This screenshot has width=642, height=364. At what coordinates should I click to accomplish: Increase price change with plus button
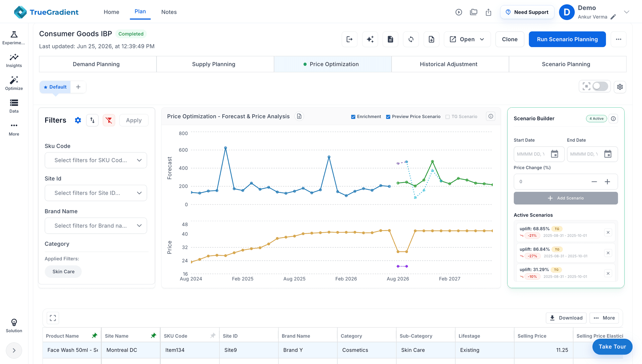[x=607, y=182]
